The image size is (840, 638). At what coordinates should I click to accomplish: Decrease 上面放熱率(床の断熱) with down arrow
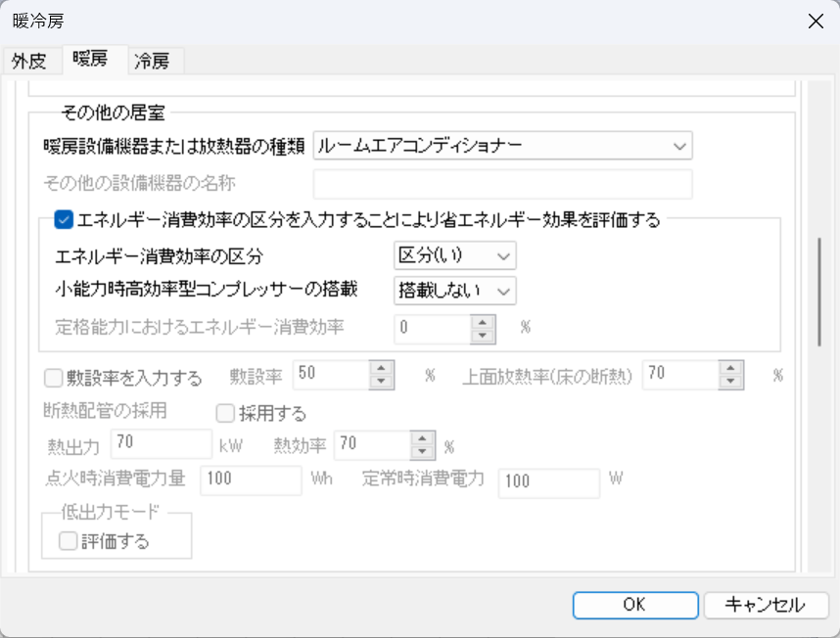(x=730, y=382)
